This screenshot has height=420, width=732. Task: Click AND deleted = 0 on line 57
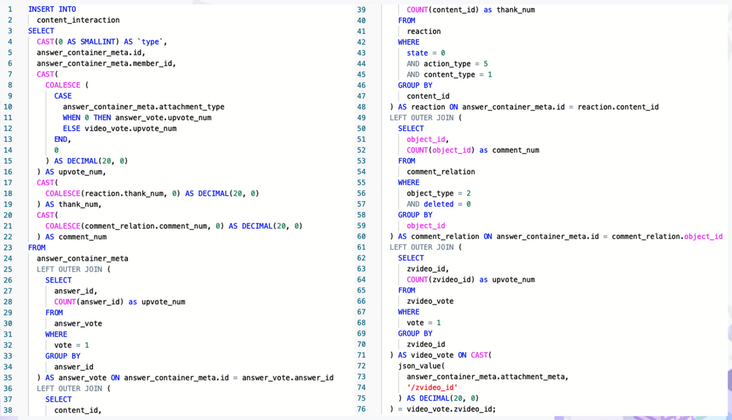[x=439, y=204]
